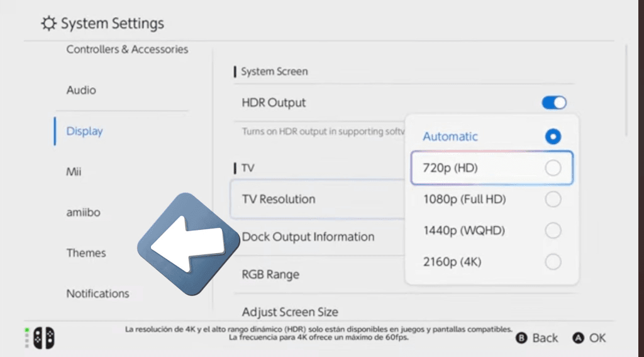The height and width of the screenshot is (357, 644).
Task: Open Dock Output Information
Action: pyautogui.click(x=308, y=237)
